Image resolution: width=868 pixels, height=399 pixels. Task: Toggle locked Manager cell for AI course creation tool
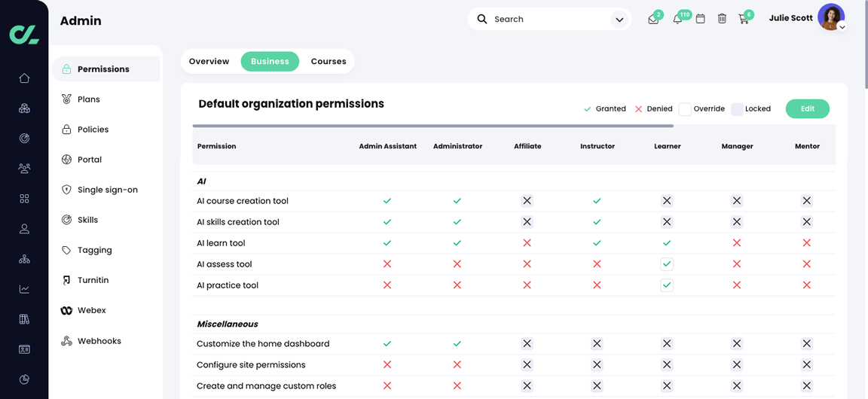tap(737, 201)
